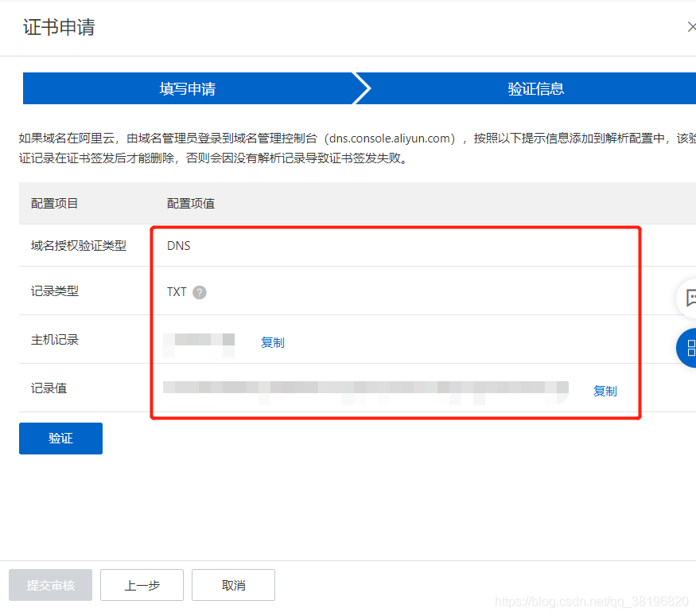Click the blurred 记录值 text
The height and width of the screenshot is (616, 696).
(x=366, y=388)
